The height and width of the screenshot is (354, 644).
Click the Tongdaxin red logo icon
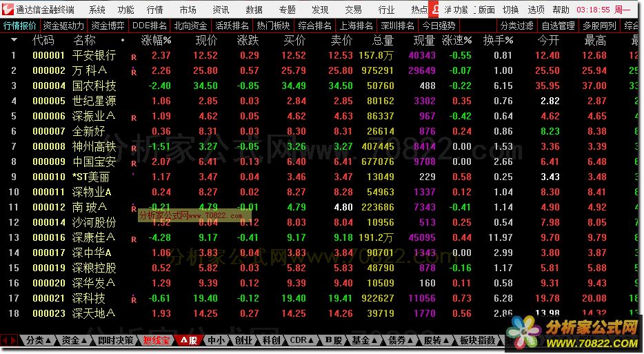[7, 10]
